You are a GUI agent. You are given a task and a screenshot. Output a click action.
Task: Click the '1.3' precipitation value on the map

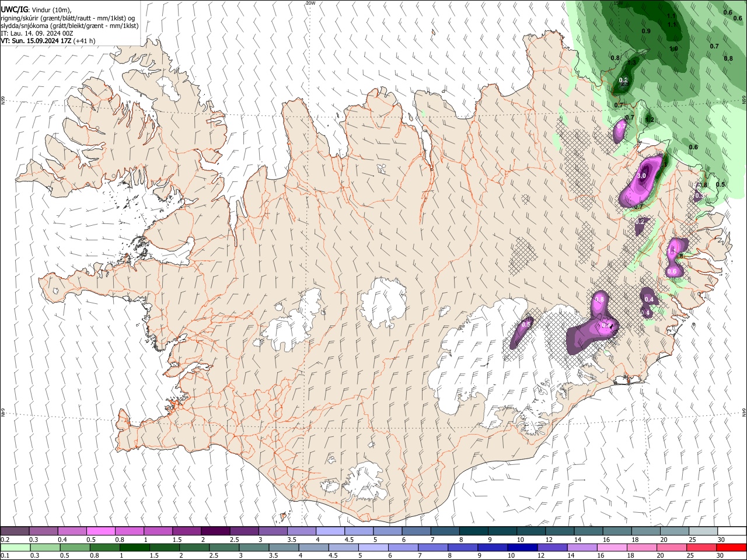(631, 63)
